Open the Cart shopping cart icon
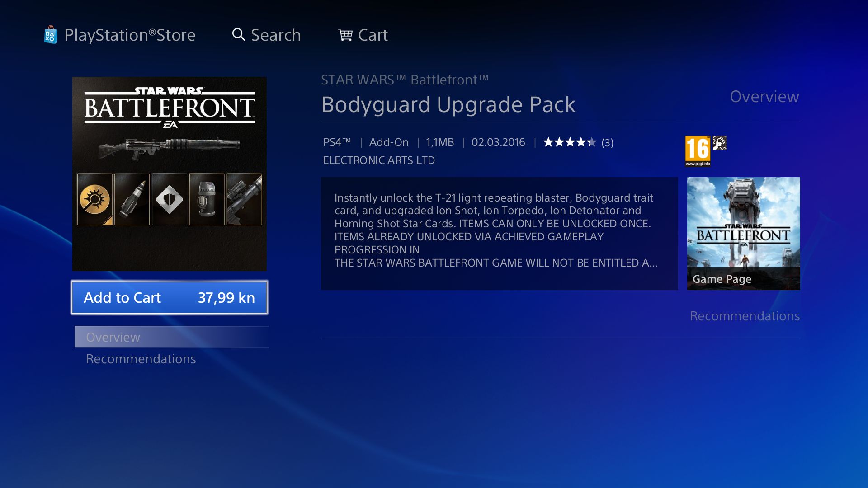868x488 pixels. [x=345, y=35]
